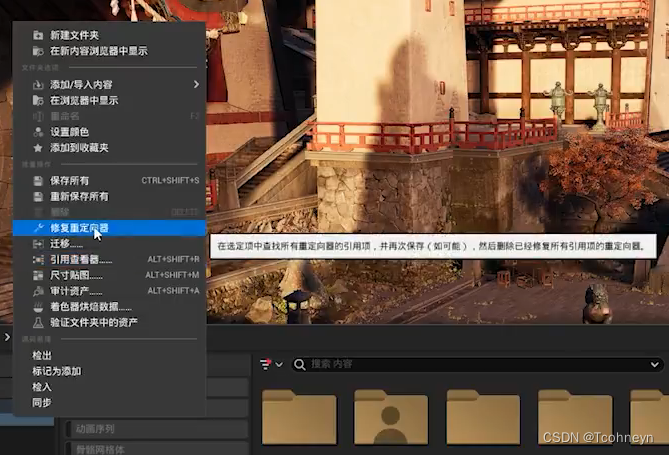Click the 在新内容浏览器中显示 icon
Image resolution: width=669 pixels, height=455 pixels.
(x=38, y=51)
